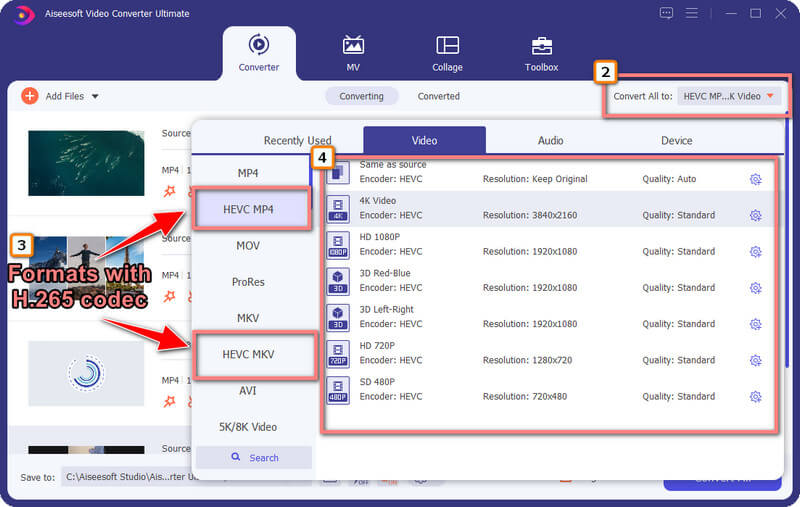Click the enhance star icon of third video
The image size is (800, 507).
[x=169, y=401]
